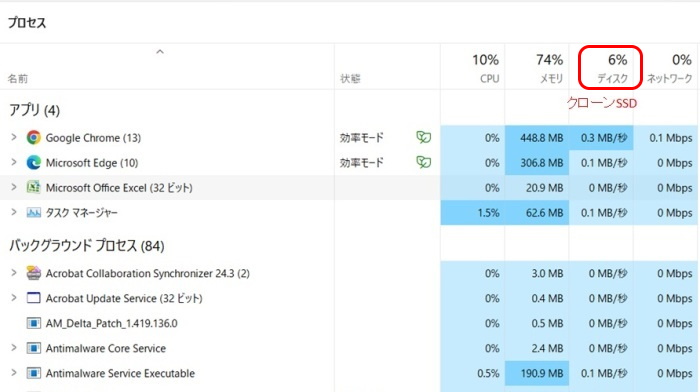This screenshot has height=392, width=700.
Task: Click Chrome's 0.3 MB/秒 disk cell
Action: 601,138
